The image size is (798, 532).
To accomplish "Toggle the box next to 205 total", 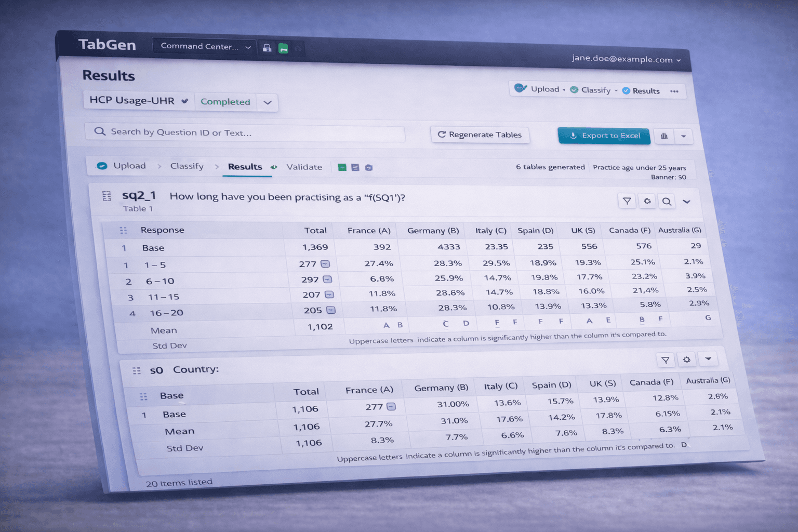I will click(331, 310).
